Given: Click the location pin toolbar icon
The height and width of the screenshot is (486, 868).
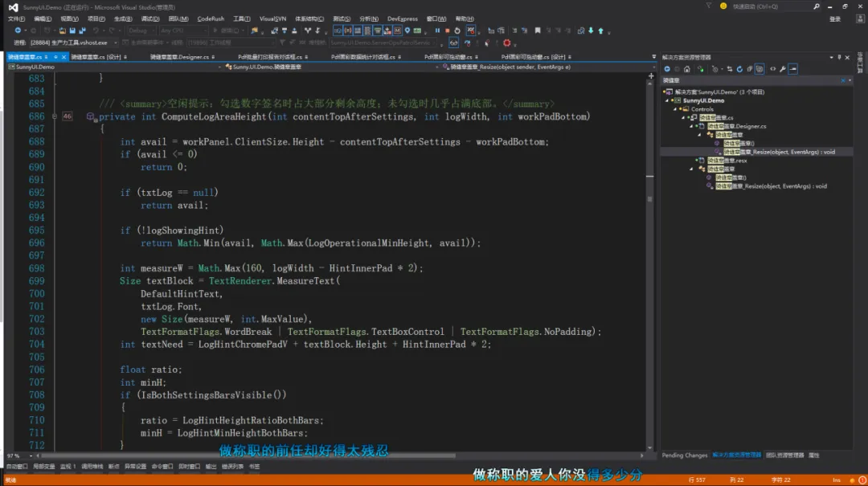Looking at the screenshot, I should point(407,31).
